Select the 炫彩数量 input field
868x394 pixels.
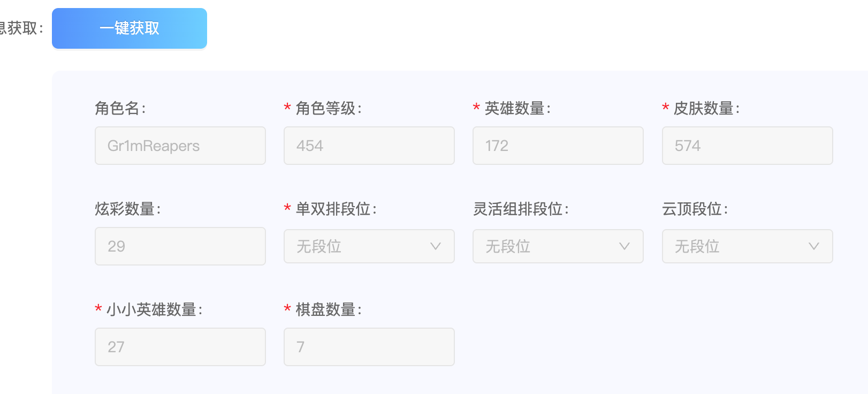(x=180, y=246)
